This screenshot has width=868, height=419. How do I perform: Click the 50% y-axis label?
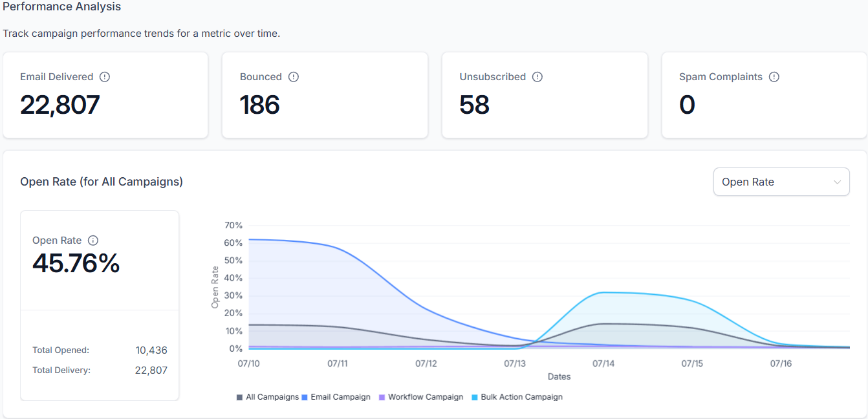click(x=233, y=261)
